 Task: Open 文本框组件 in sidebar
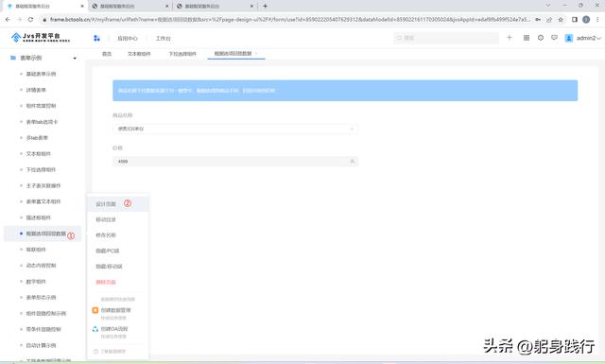[38, 153]
